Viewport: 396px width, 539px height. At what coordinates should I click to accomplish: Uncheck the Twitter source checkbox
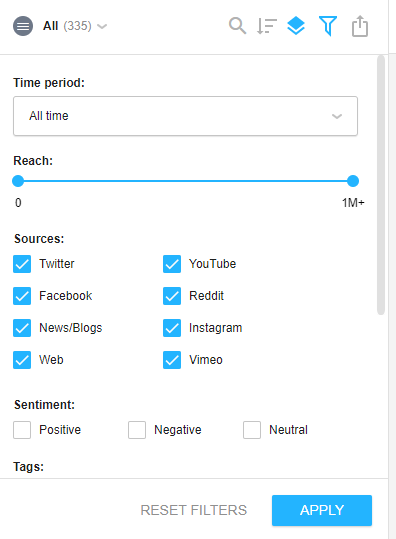pyautogui.click(x=22, y=264)
